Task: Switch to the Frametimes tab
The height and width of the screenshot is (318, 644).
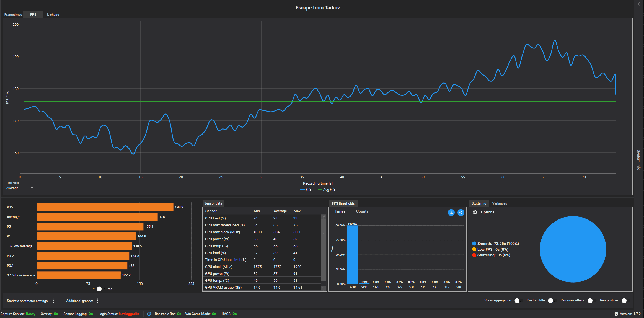Action: click(13, 15)
